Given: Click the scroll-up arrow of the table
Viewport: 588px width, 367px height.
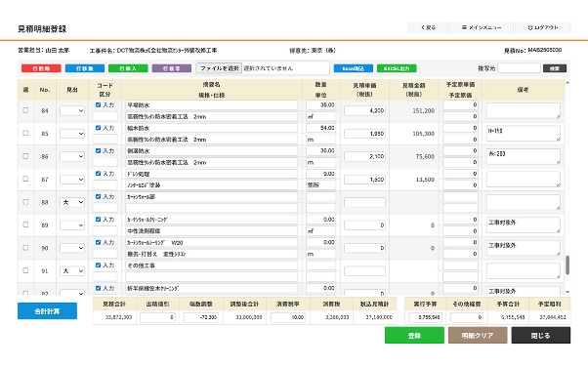Looking at the screenshot, I should click(567, 82).
